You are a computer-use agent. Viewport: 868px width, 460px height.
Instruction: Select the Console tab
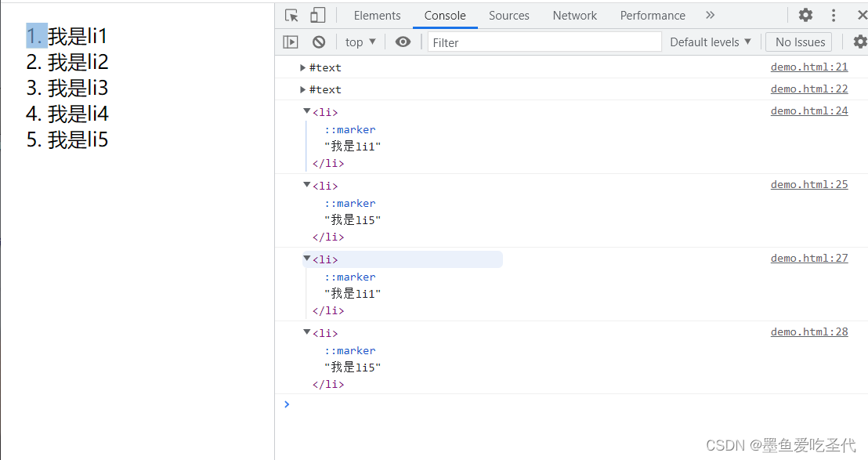(x=445, y=16)
